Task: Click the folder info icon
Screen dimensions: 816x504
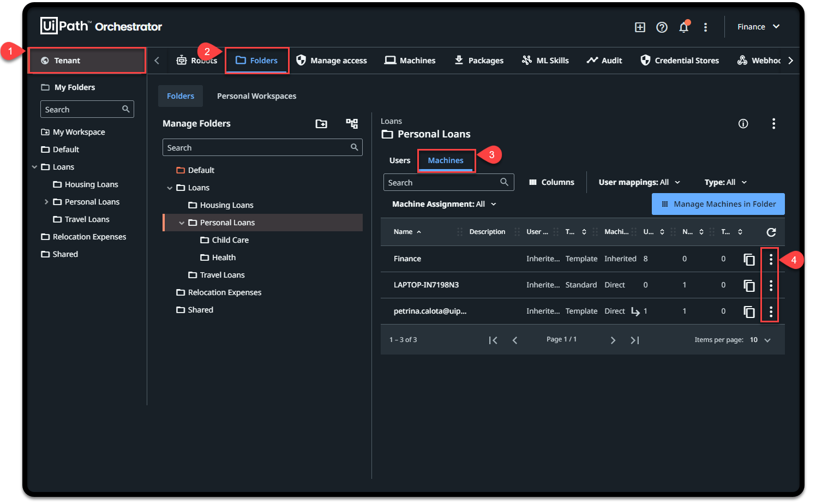Action: pyautogui.click(x=743, y=124)
